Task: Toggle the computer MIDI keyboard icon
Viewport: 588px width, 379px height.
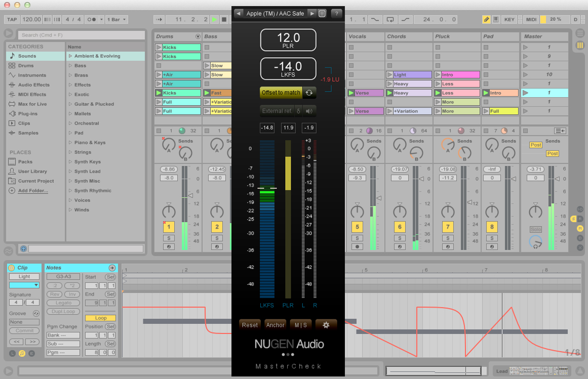Action: (496, 19)
